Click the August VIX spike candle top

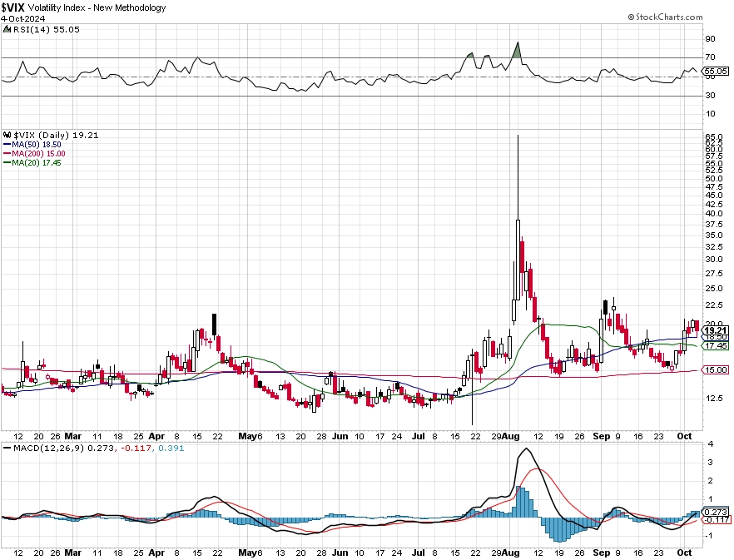click(x=518, y=136)
